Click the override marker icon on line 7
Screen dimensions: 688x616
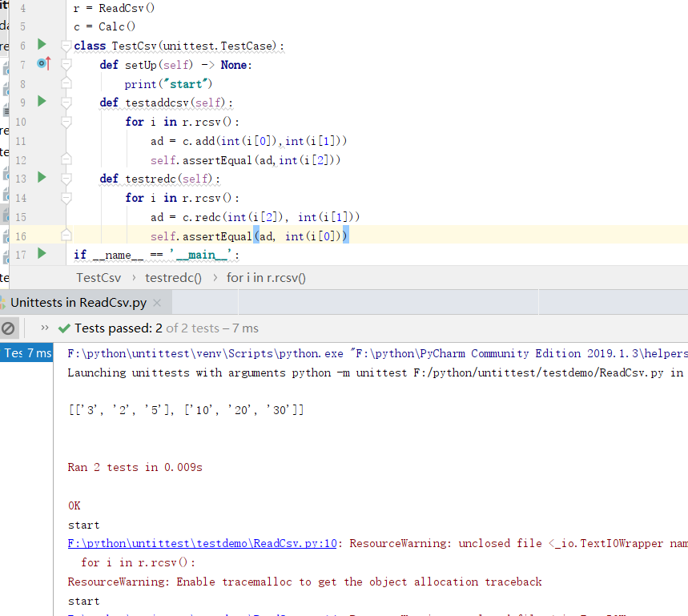click(43, 64)
